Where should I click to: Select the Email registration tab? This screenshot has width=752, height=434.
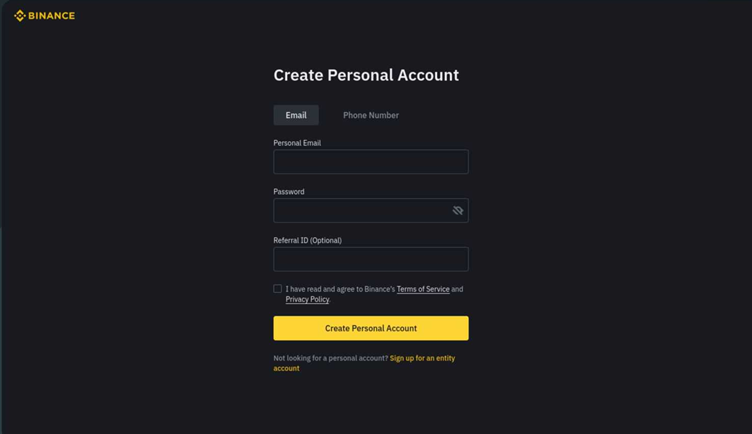296,115
